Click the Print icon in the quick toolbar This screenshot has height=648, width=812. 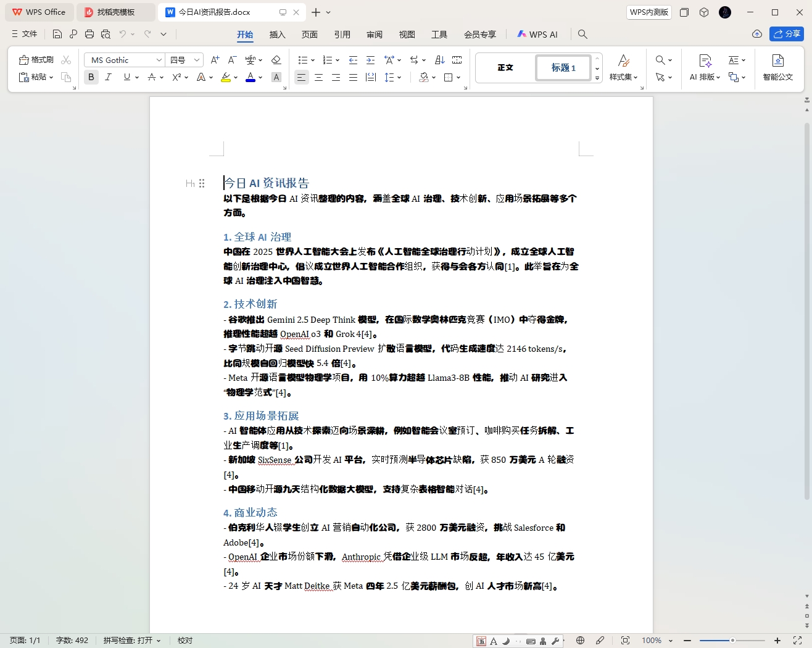pos(89,34)
